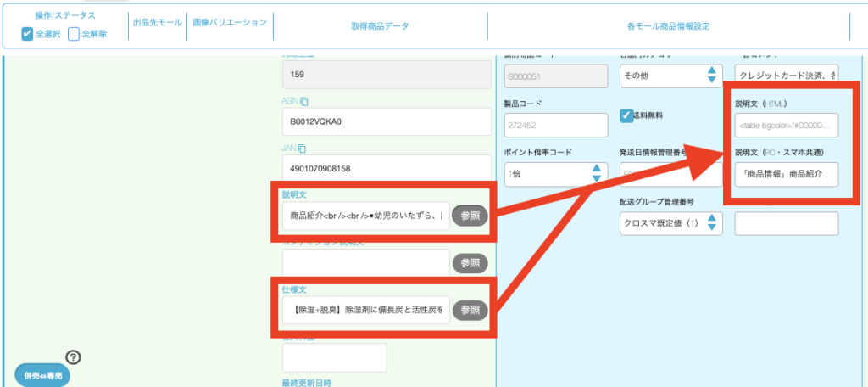Click 参照 button beside 仕様文 field
Image resolution: width=868 pixels, height=387 pixels.
pyautogui.click(x=470, y=311)
